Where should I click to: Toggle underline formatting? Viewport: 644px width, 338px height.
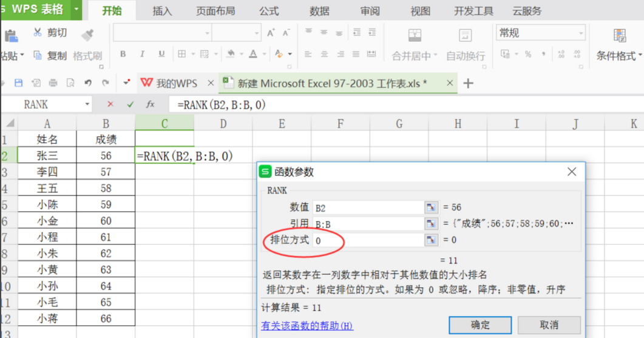click(x=161, y=54)
